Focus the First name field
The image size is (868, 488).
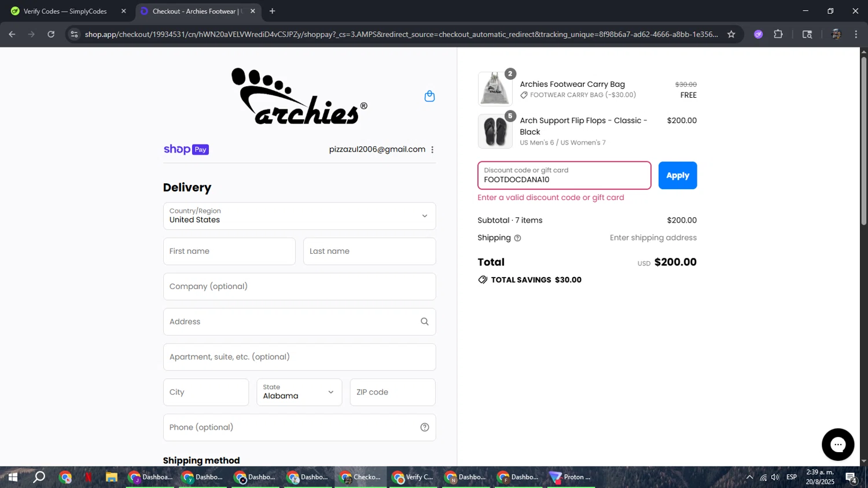pos(229,252)
